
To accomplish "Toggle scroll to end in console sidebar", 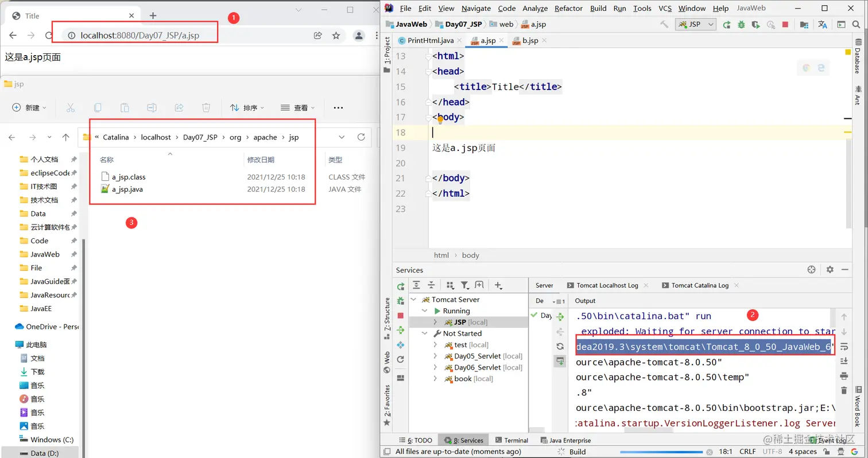I will click(x=844, y=361).
